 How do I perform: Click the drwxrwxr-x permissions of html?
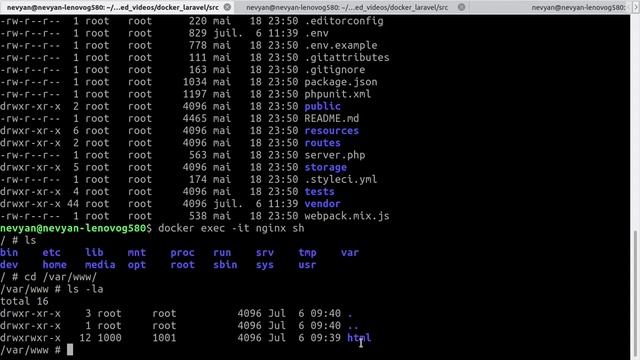pos(30,338)
